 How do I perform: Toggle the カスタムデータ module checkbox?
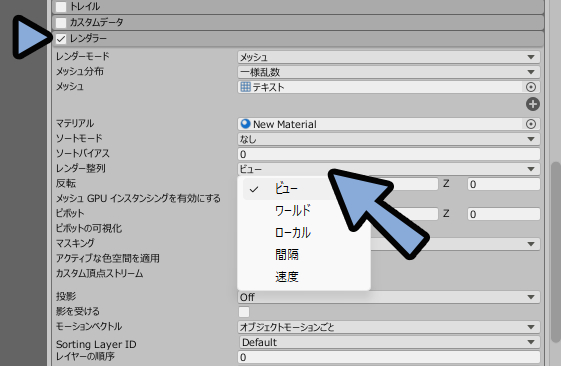61,23
